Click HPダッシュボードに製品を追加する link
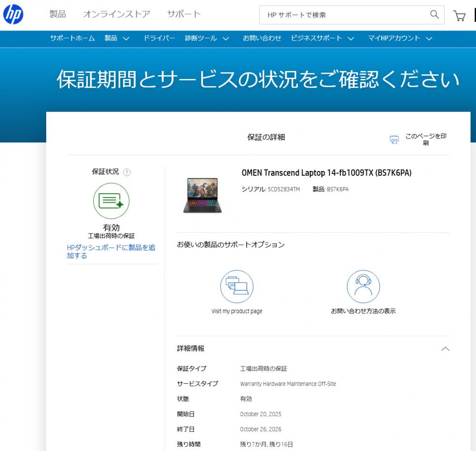This screenshot has width=476, height=451. pyautogui.click(x=111, y=251)
